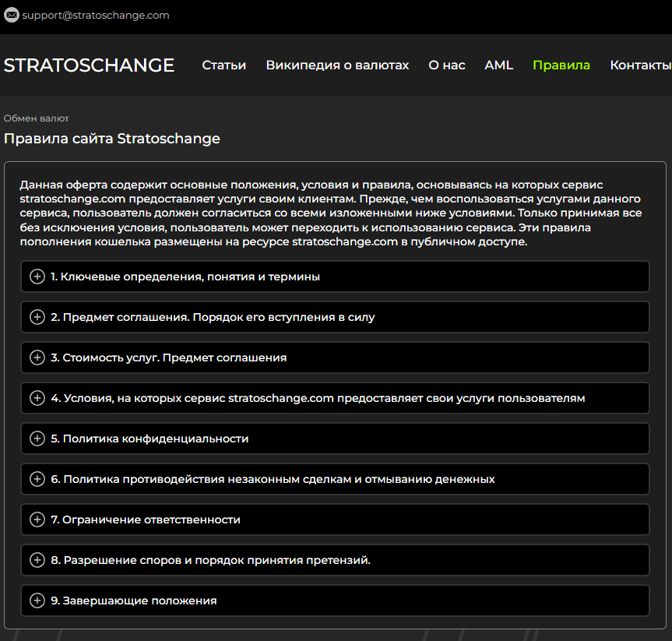Image resolution: width=672 pixels, height=641 pixels.
Task: Click the plus icon beside section 9 'Завершающие положения'
Action: pos(37,600)
